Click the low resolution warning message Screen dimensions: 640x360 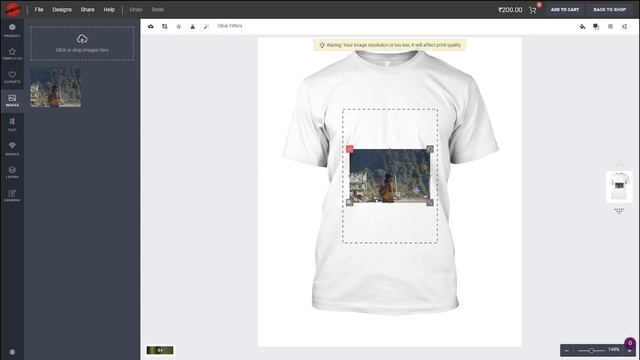coord(390,45)
